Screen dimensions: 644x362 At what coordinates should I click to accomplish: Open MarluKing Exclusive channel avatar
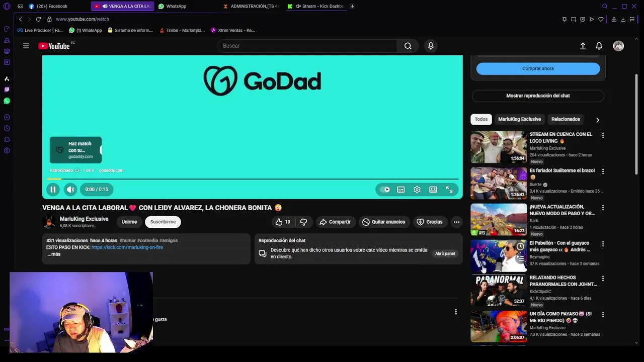tap(49, 222)
